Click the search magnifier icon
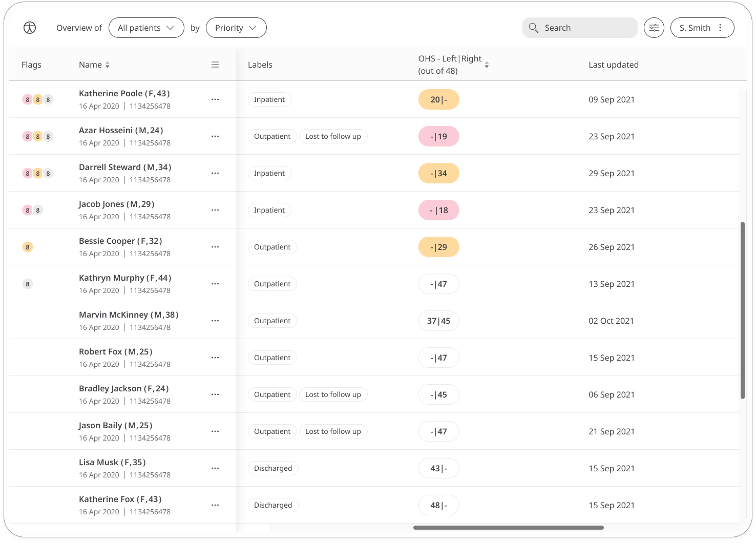 (x=534, y=28)
